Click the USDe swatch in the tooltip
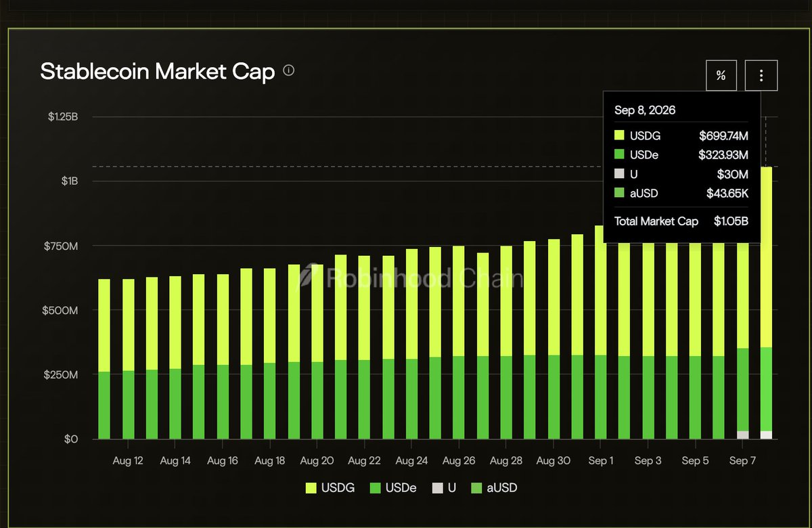The height and width of the screenshot is (528, 812). pos(620,156)
